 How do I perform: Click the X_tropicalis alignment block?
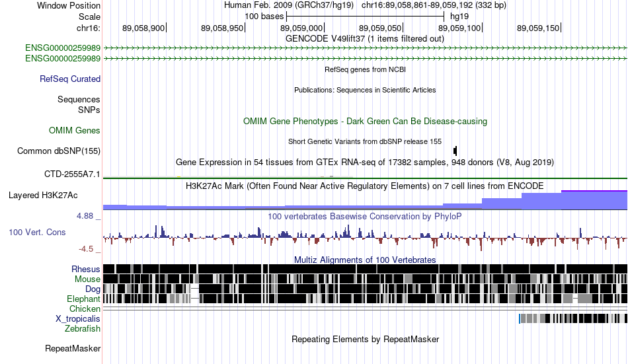pyautogui.click(x=573, y=319)
